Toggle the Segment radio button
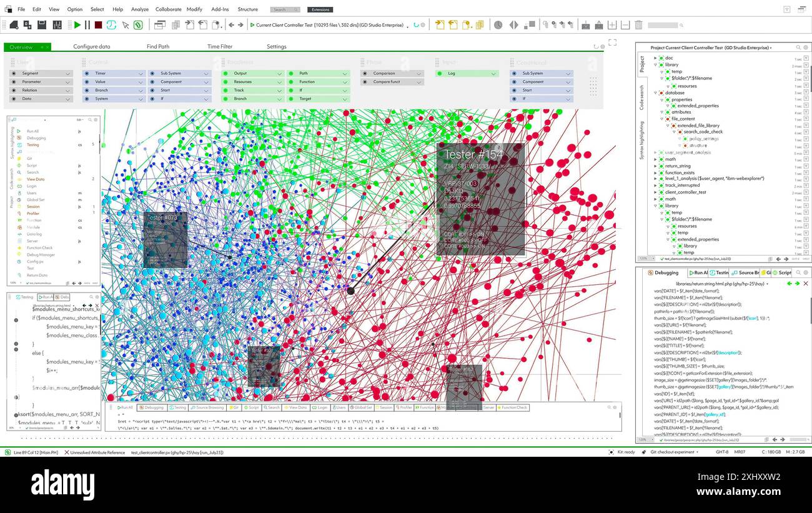This screenshot has height=513, width=812. pyautogui.click(x=14, y=73)
